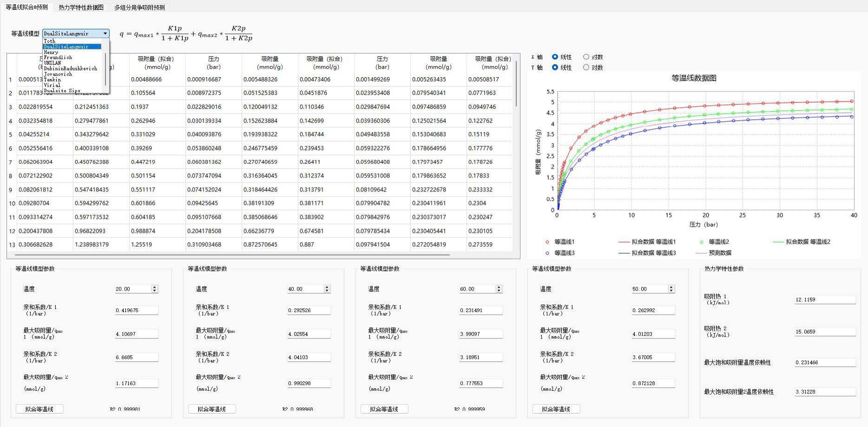Select Toth from the model list
This screenshot has width=868, height=427.
point(50,41)
